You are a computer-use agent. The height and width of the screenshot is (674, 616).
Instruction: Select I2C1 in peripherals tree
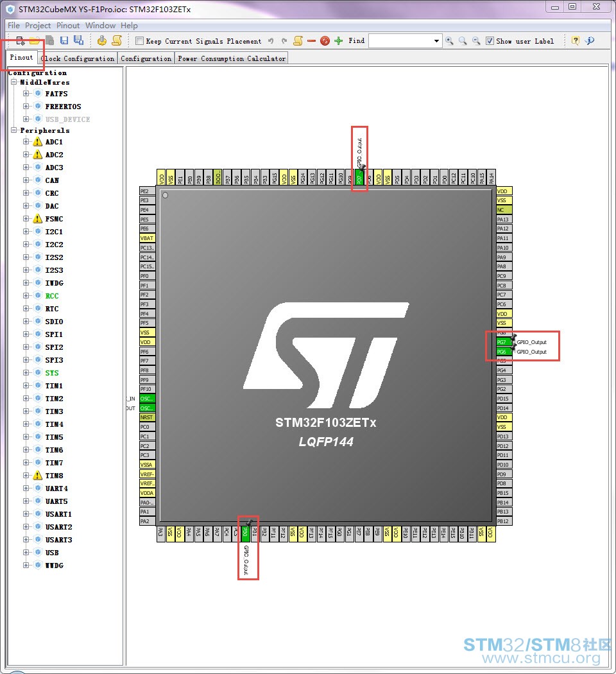pyautogui.click(x=54, y=232)
